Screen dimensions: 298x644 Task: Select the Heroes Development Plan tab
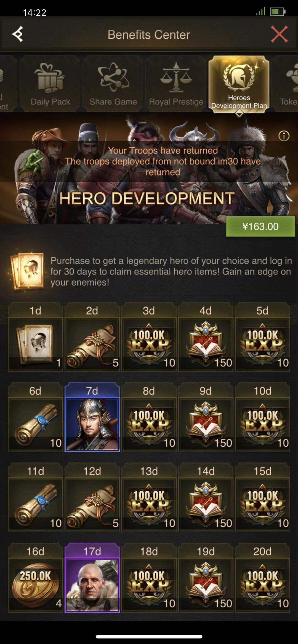pyautogui.click(x=239, y=84)
